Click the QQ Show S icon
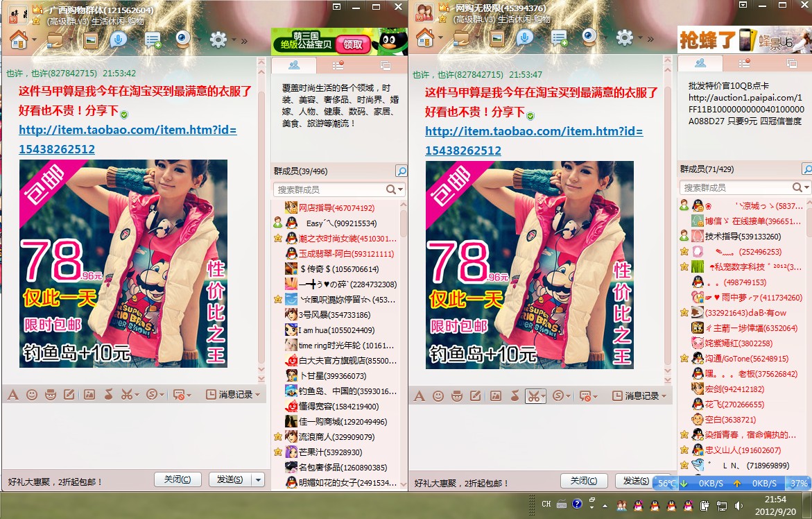812x519 pixels. [150, 394]
